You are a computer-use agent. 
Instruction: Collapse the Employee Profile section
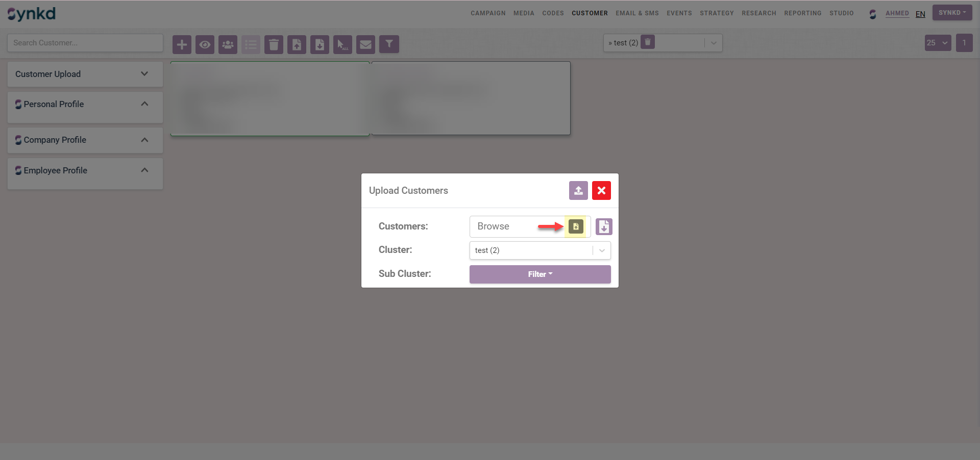[144, 170]
